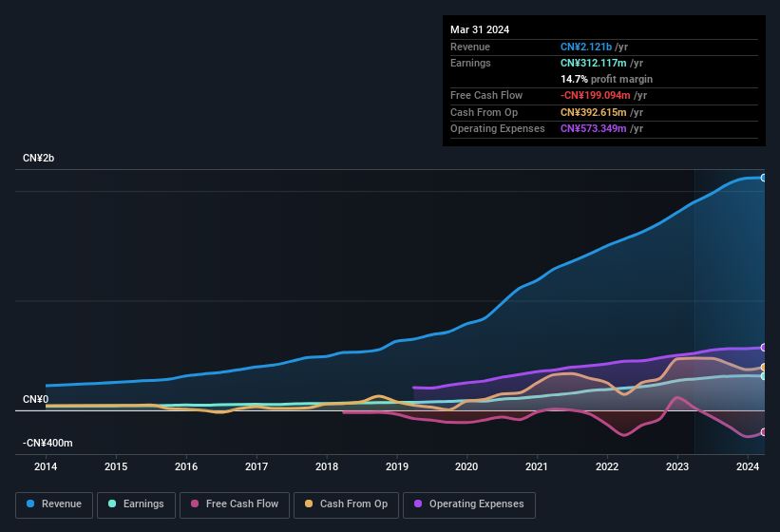Image resolution: width=780 pixels, height=532 pixels.
Task: Toggle the Operating Expenses legend button
Action: point(468,504)
